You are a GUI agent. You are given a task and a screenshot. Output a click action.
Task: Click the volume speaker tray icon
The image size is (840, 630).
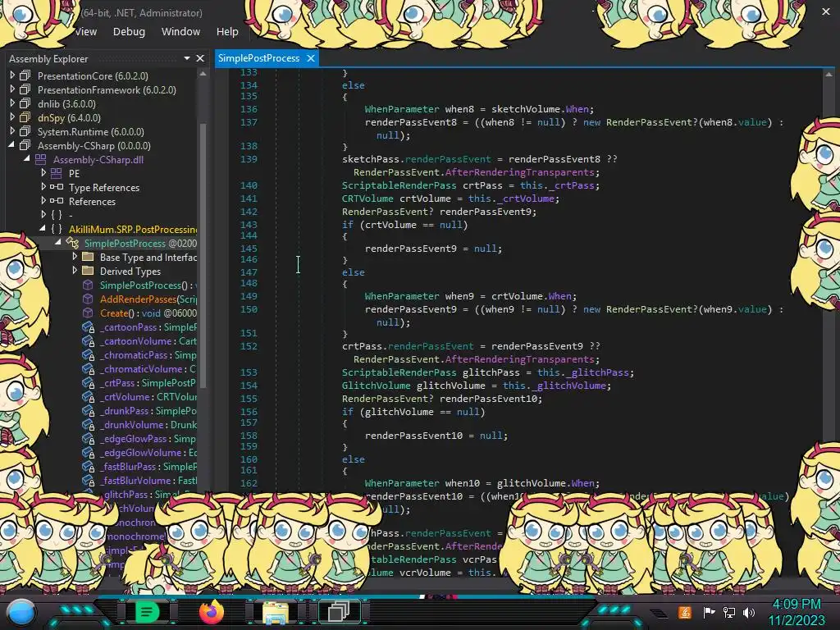point(749,612)
